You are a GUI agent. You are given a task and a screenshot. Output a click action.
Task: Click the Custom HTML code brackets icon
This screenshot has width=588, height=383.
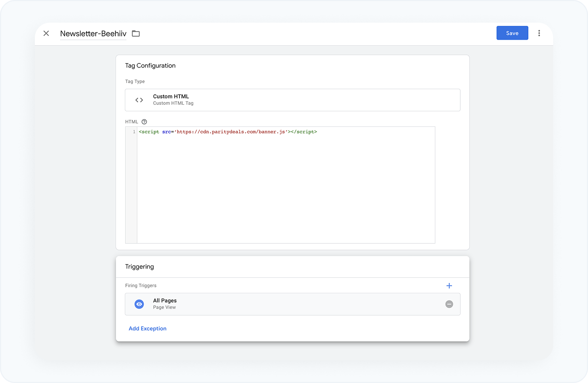click(x=139, y=100)
